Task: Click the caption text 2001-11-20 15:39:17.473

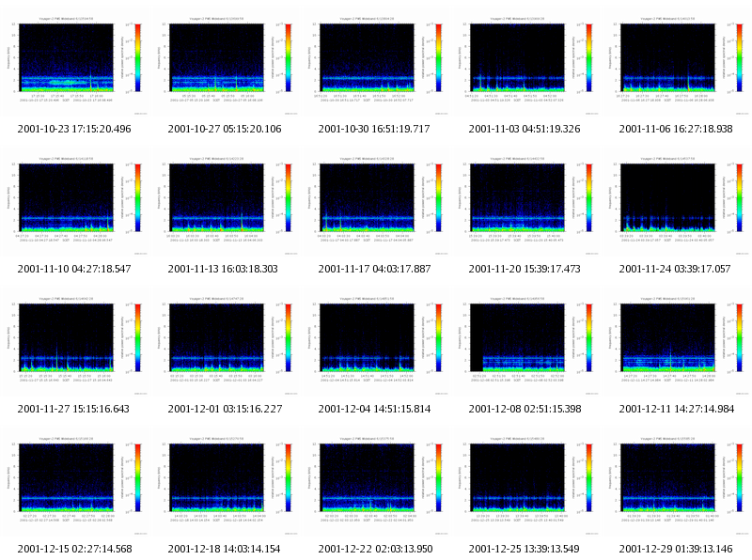Action: [525, 269]
